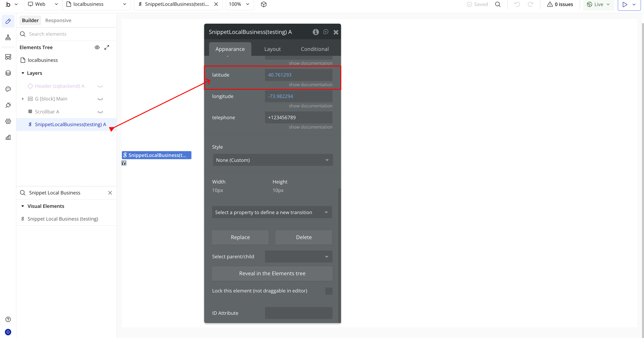Open the Workflow tab icon in sidebar
The height and width of the screenshot is (338, 644).
(8, 38)
